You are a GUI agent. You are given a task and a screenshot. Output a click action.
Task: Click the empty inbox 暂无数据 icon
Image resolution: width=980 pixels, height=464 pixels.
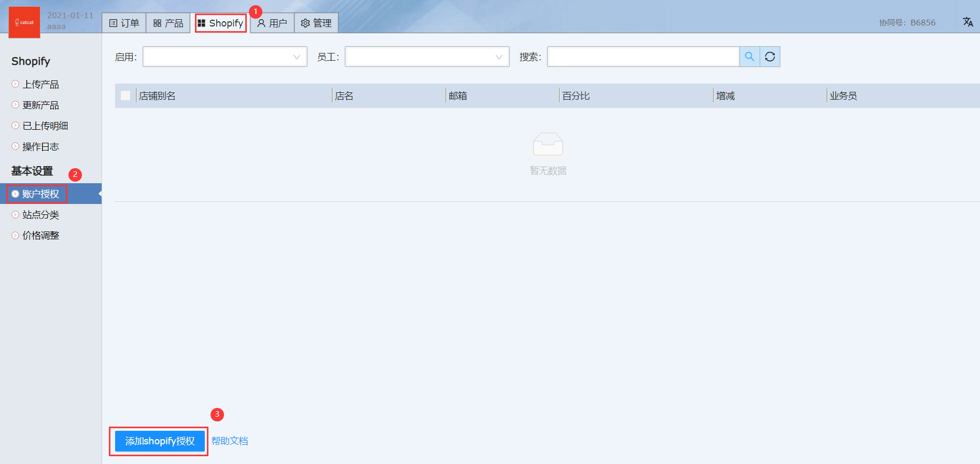[548, 144]
